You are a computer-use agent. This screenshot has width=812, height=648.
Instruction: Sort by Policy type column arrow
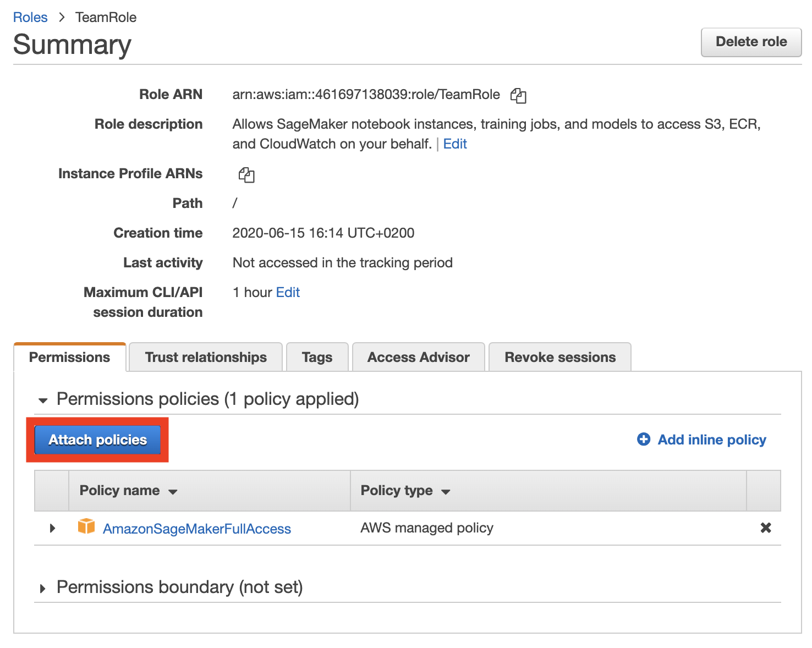pos(446,492)
